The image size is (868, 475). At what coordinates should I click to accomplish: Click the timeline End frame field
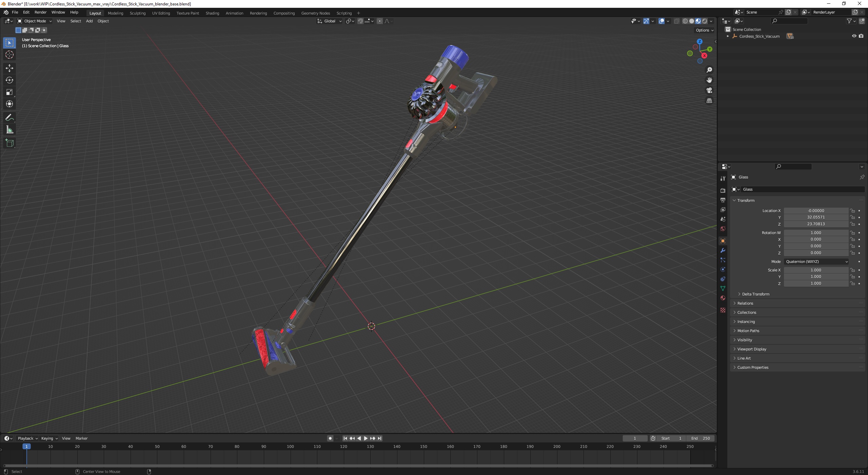coord(701,438)
